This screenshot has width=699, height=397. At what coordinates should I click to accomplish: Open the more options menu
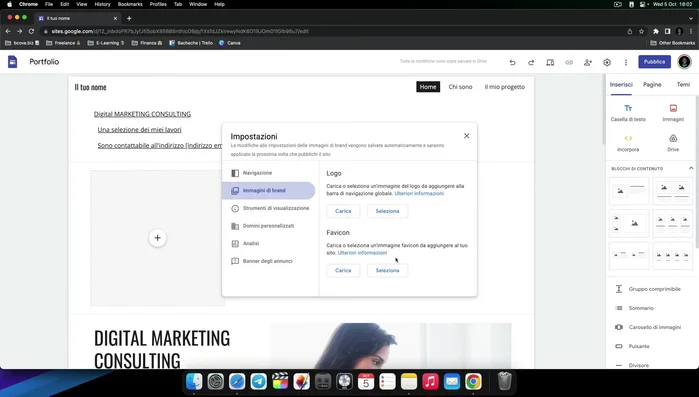click(625, 62)
